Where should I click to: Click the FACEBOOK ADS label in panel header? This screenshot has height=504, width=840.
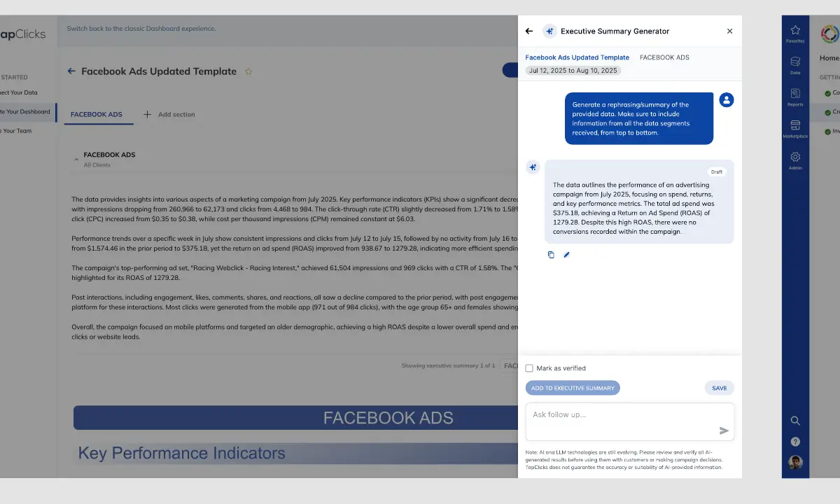point(664,57)
